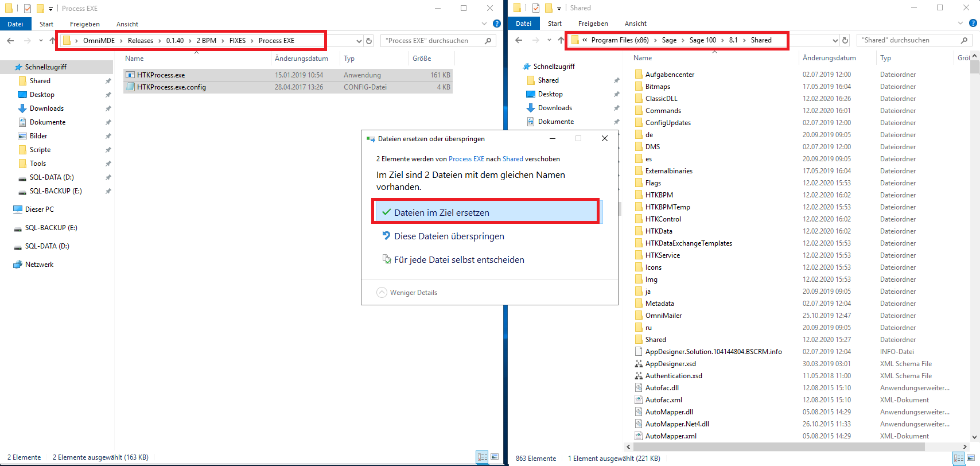Viewport: 980px width, 466px height.
Task: Refresh the Process EXE window address bar
Action: (369, 41)
